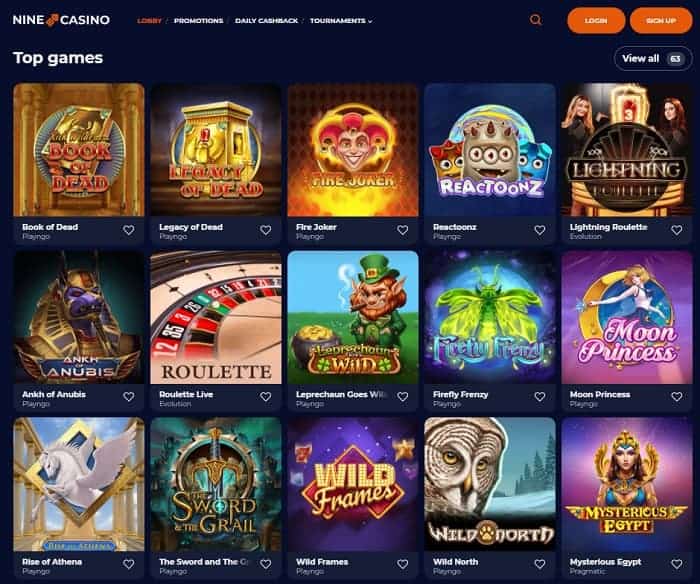700x584 pixels.
Task: Open the Daily Cashback menu item
Action: pyautogui.click(x=267, y=21)
